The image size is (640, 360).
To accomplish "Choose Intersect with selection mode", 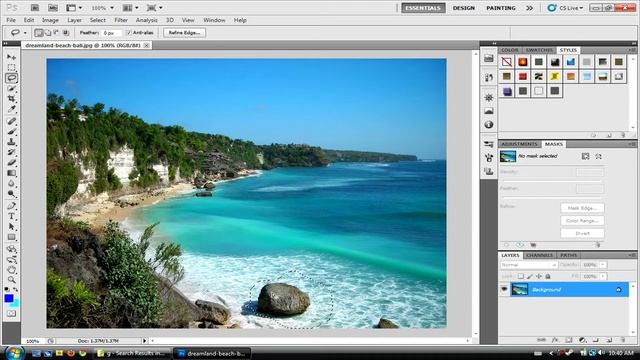I will pyautogui.click(x=66, y=33).
